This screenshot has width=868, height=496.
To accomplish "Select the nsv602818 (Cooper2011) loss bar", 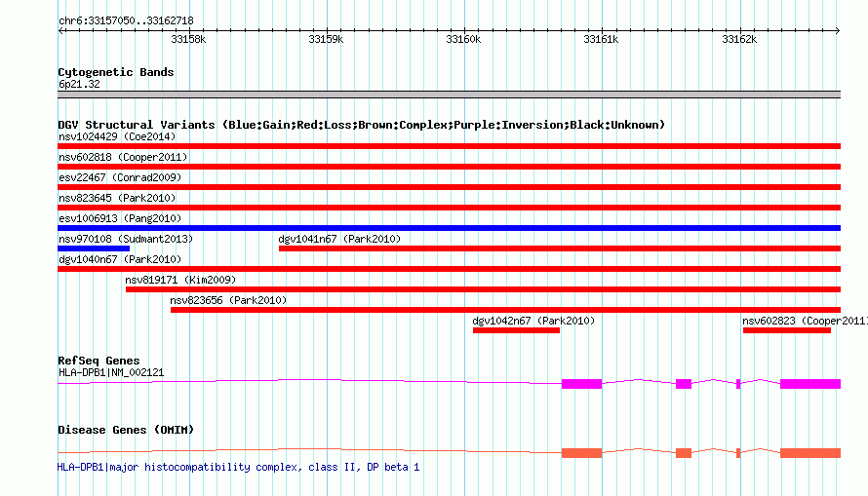I will click(x=449, y=167).
